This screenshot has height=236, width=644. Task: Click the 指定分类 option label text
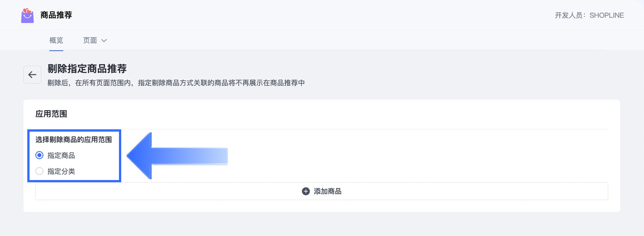point(61,171)
